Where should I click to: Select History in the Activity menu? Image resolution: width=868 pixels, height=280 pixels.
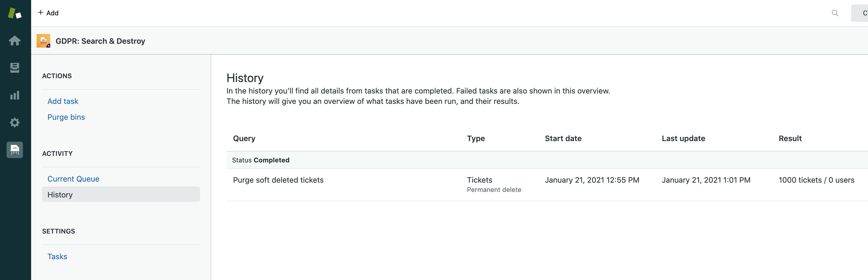click(60, 195)
